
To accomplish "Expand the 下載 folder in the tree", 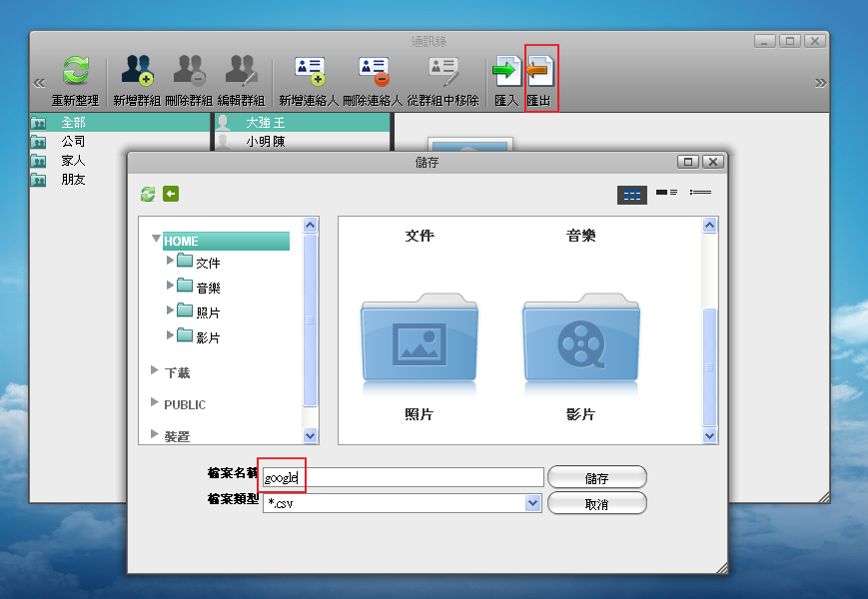I will 153,371.
